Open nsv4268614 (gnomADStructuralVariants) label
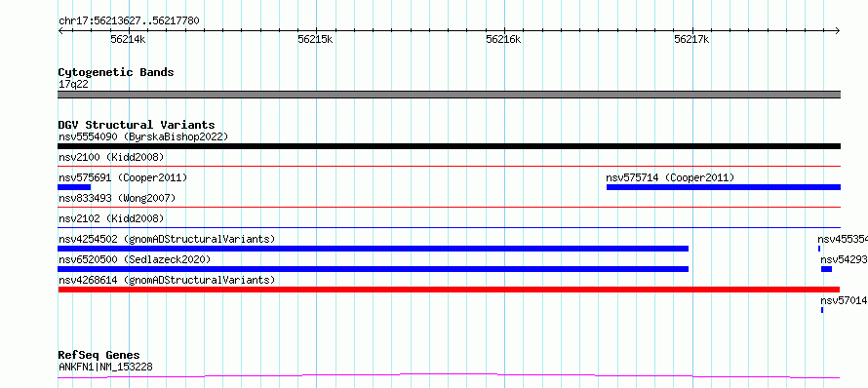868x388 pixels. (167, 280)
